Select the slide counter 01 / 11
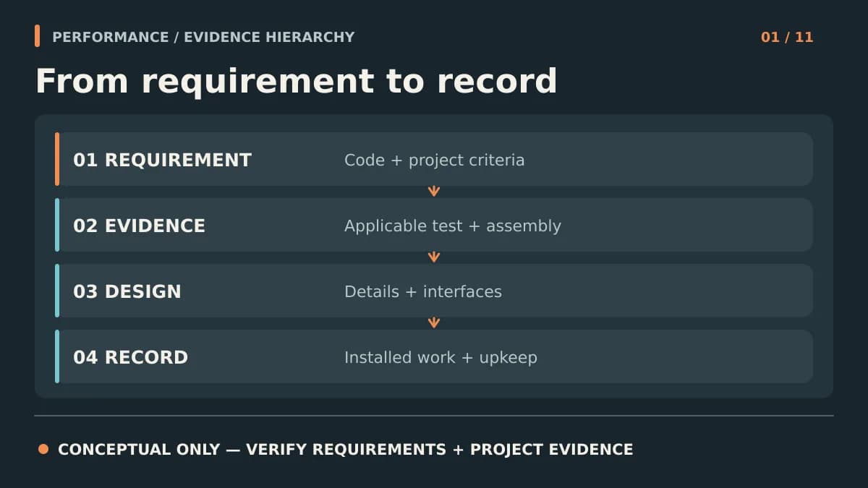The width and height of the screenshot is (868, 488). click(x=787, y=37)
